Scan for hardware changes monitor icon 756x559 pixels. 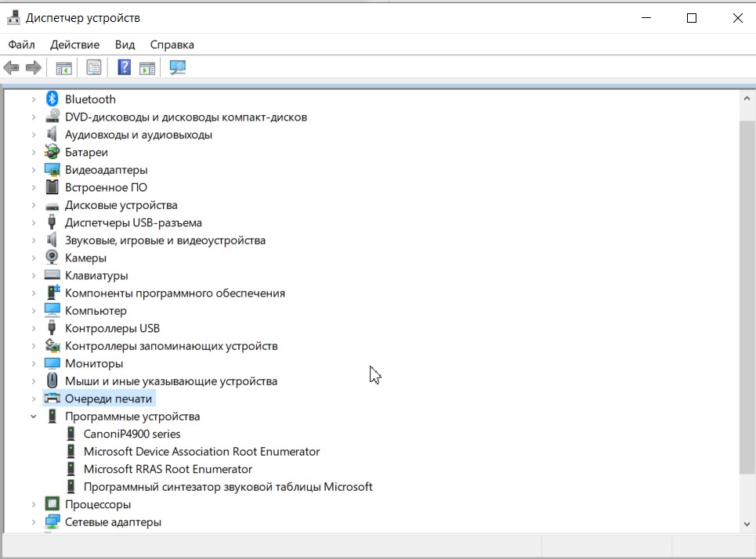pos(177,67)
